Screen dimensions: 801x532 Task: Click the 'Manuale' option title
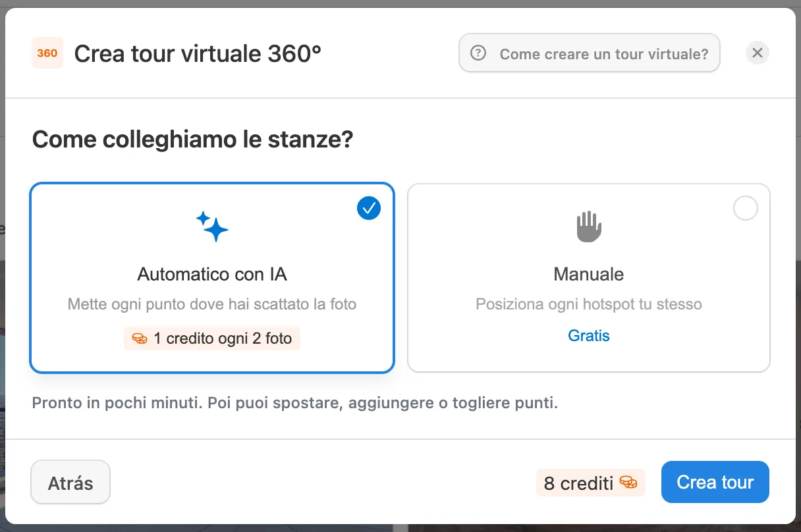tap(589, 274)
